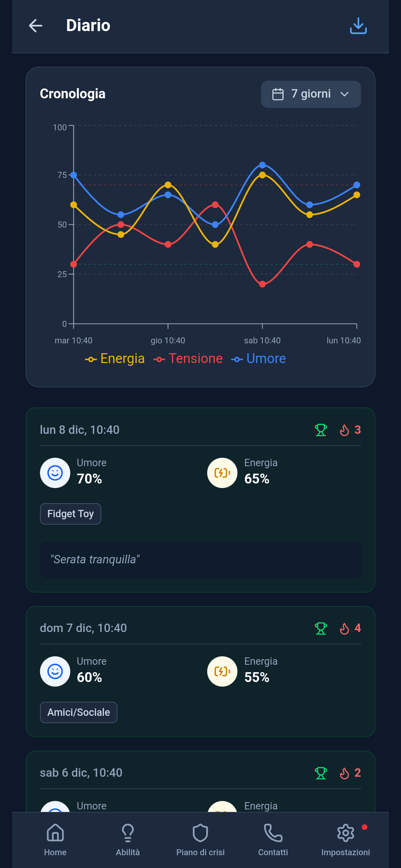This screenshot has width=401, height=868.
Task: Tap the Contatti phone icon
Action: tap(273, 832)
